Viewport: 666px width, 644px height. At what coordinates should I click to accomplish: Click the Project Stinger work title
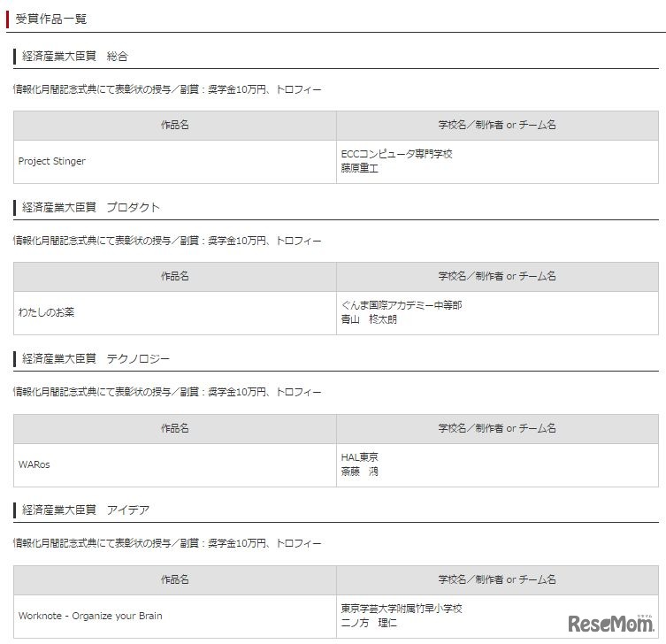click(x=52, y=161)
